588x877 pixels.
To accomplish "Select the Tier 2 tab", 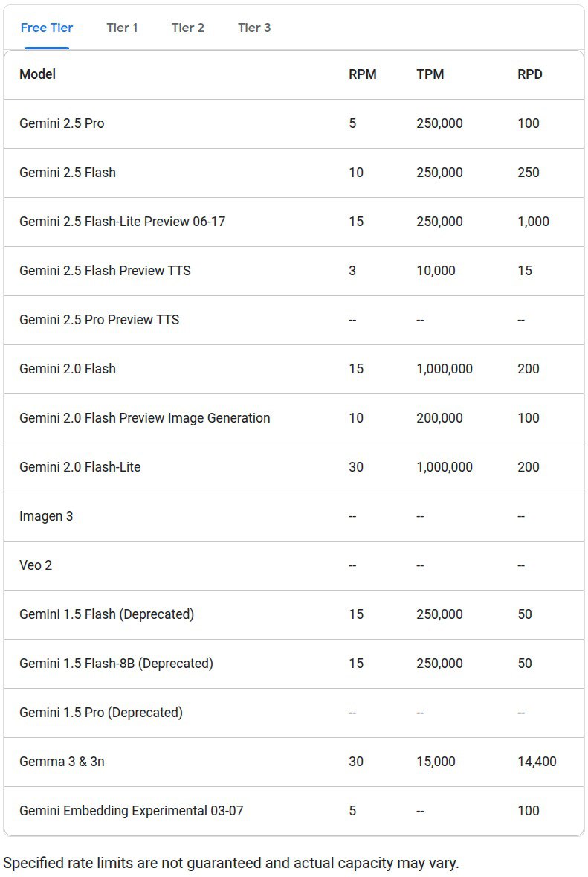I will click(187, 28).
